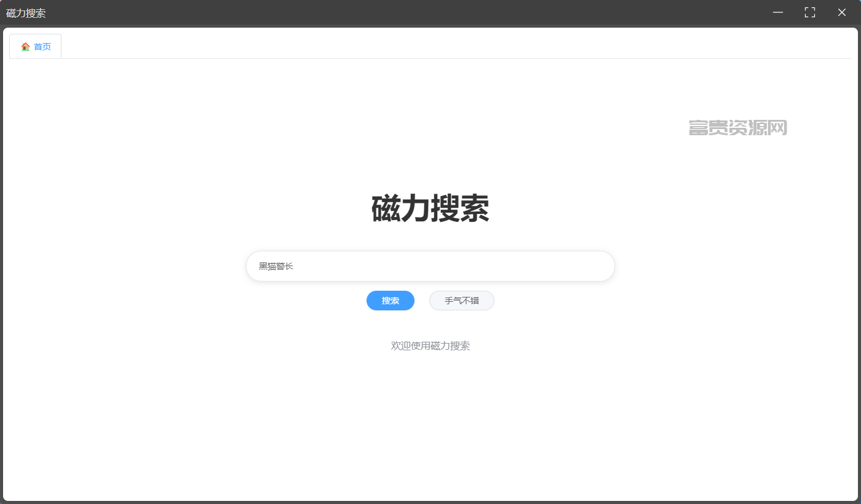Close the 磁力搜索 window
Viewport: 861px width, 504px height.
pos(842,12)
